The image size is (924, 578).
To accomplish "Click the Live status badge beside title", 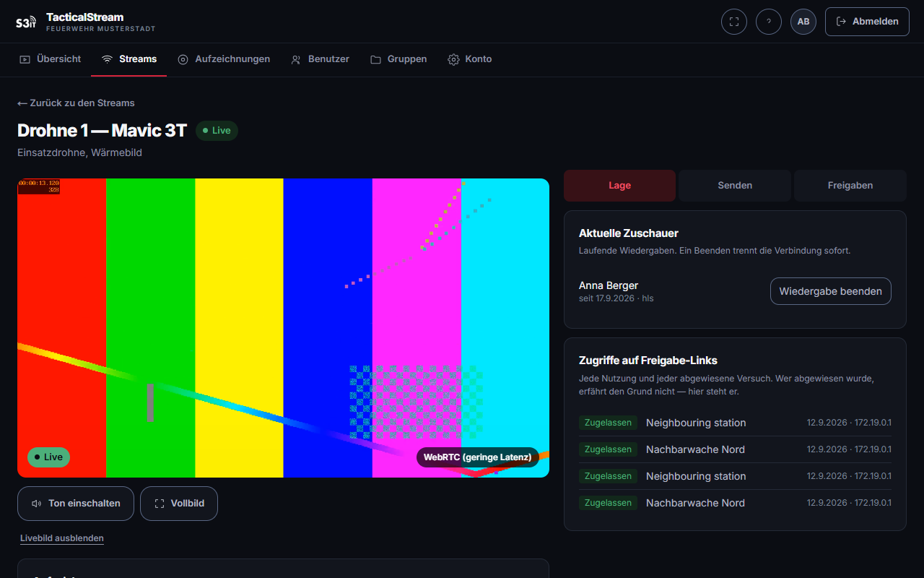I will point(217,131).
